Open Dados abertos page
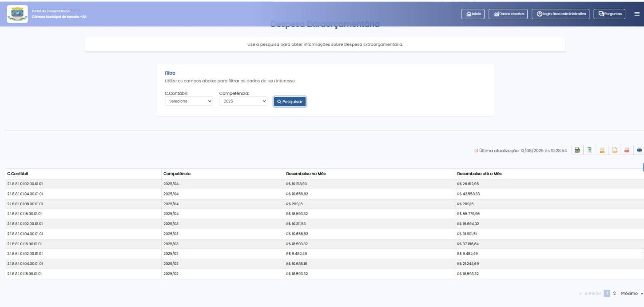Screen dimensions: 644x307 (x=508, y=14)
